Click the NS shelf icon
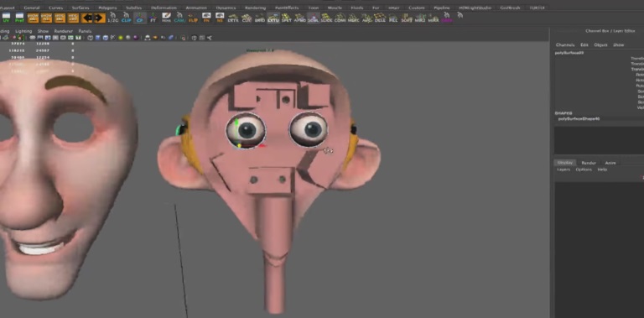This screenshot has height=318, width=644. 220,18
